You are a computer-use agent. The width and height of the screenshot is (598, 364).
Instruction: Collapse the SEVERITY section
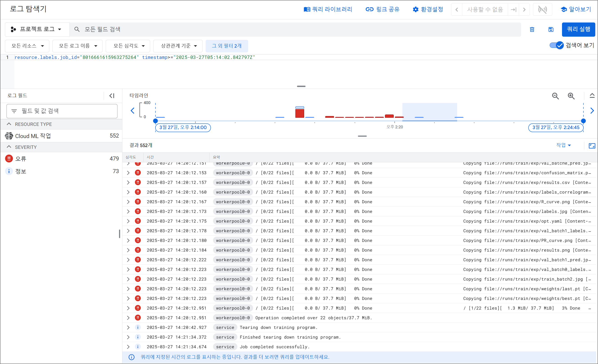tap(9, 147)
